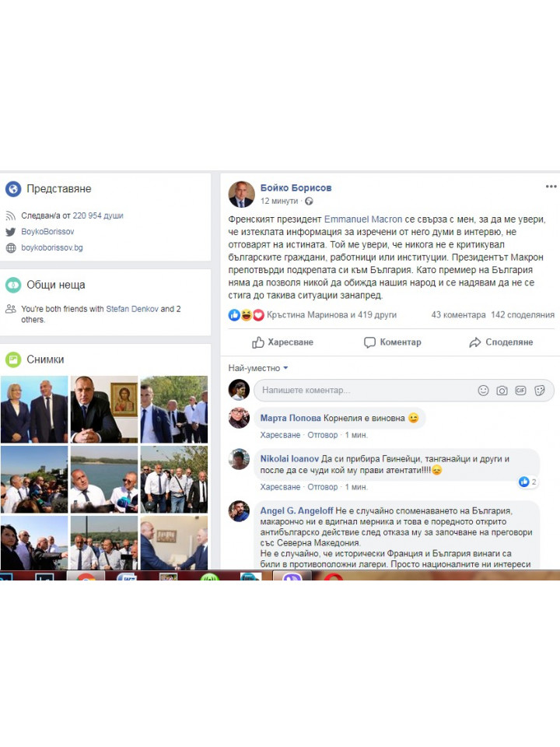Screen dimensions: 560x747
Task: Open the Снимки photos section header
Action: [45, 359]
